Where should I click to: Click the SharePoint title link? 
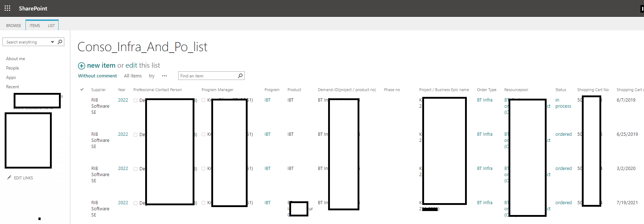pos(33,8)
